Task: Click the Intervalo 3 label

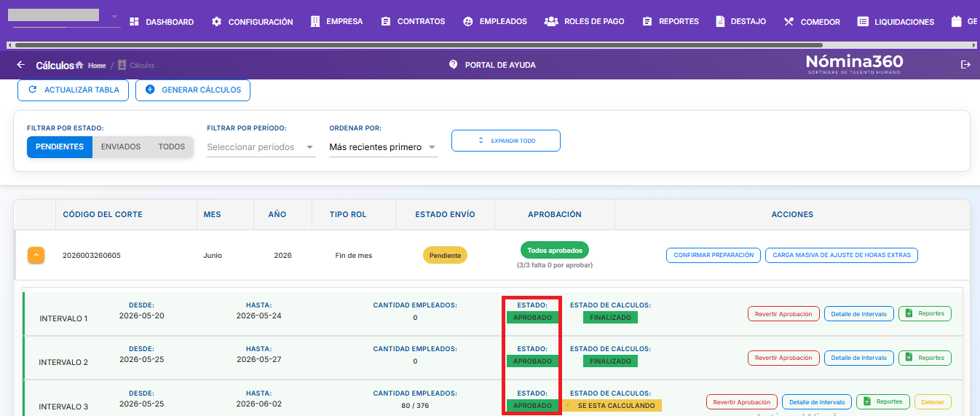Action: pyautogui.click(x=63, y=407)
